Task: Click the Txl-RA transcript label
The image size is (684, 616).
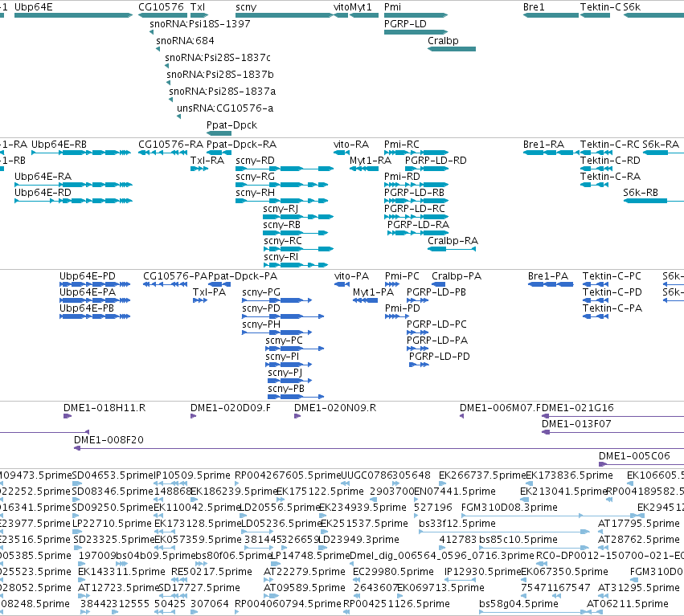Action: 207,161
